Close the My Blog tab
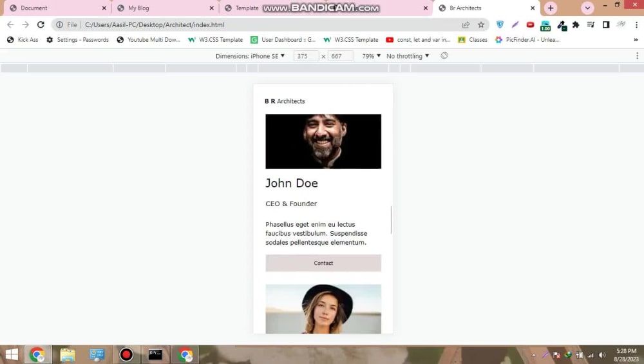 pyautogui.click(x=211, y=8)
